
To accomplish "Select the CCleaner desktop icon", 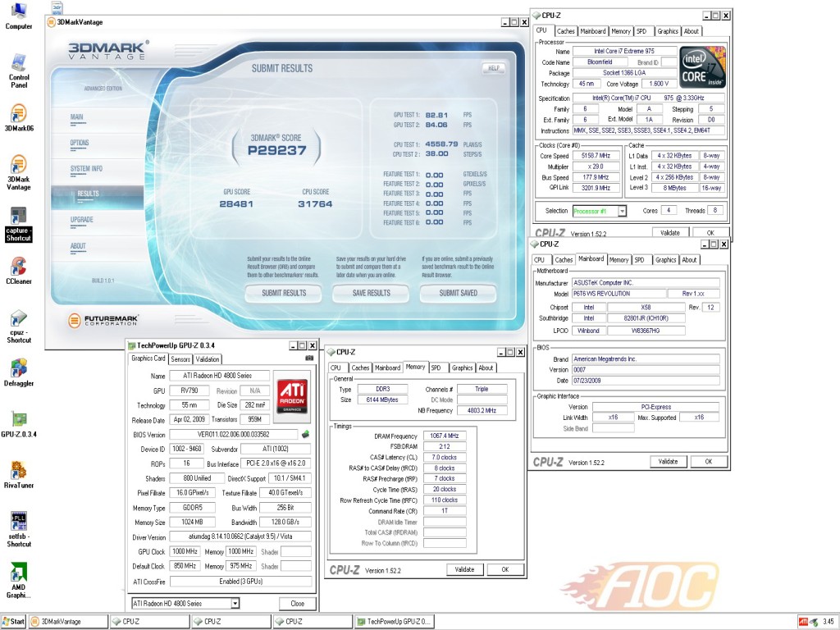I will [19, 271].
